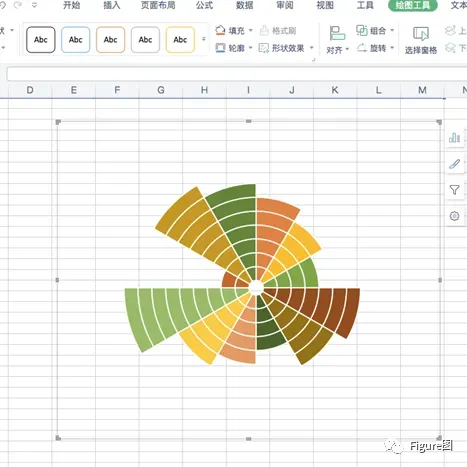The width and height of the screenshot is (467, 467).
Task: Click the chart elements side button
Action: tap(455, 138)
